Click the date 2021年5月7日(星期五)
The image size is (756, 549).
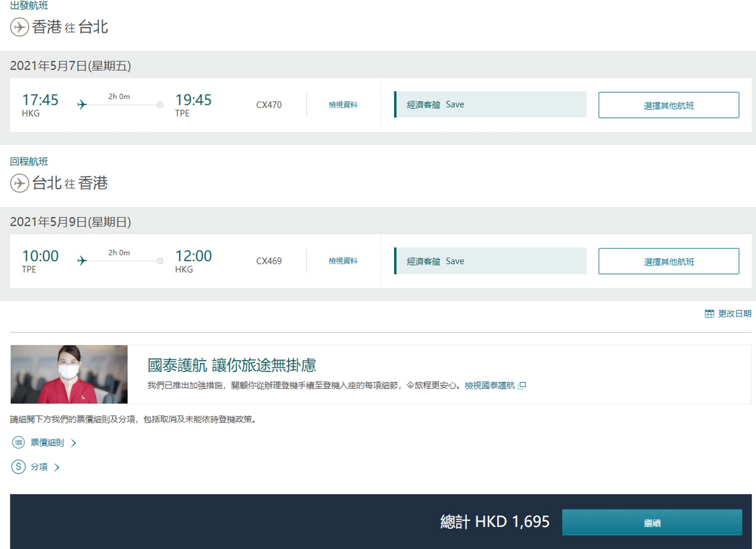pyautogui.click(x=70, y=66)
